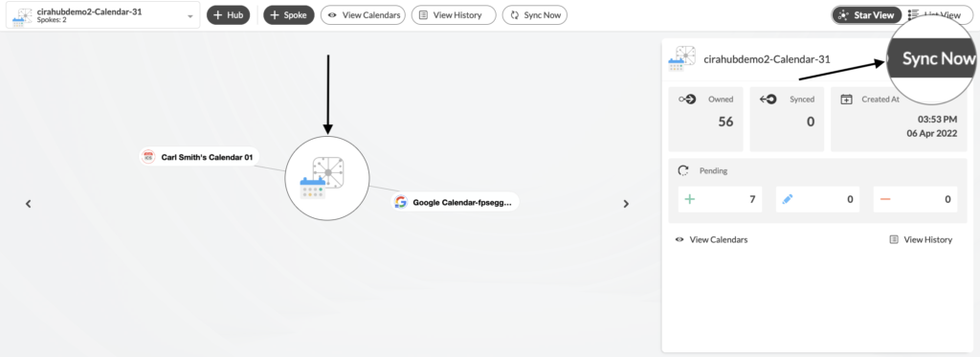Image resolution: width=980 pixels, height=357 pixels.
Task: Click the Created At calendar icon
Action: [x=846, y=99]
